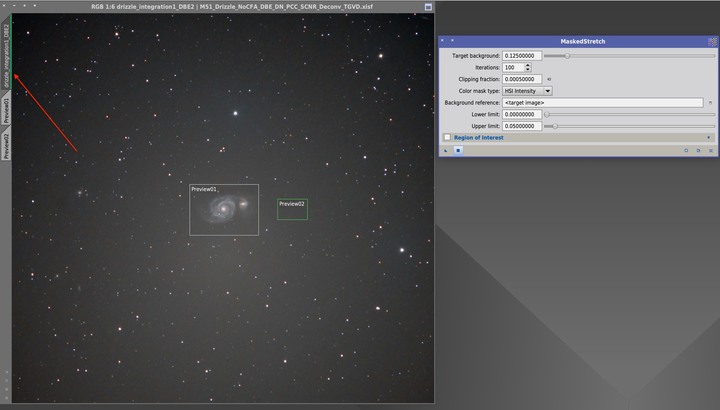
Task: Click the Lower limit slider handle
Action: coord(546,114)
